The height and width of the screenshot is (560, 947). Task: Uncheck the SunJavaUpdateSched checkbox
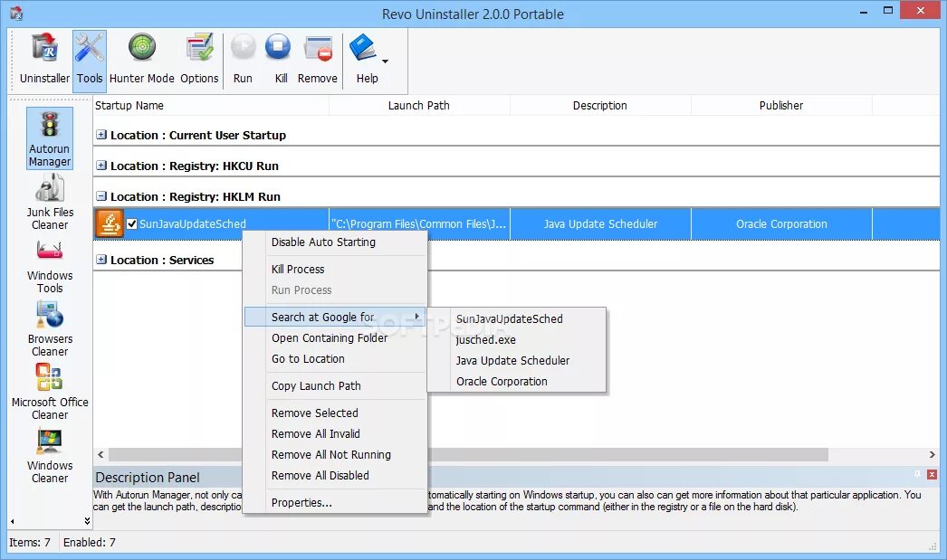pyautogui.click(x=131, y=223)
